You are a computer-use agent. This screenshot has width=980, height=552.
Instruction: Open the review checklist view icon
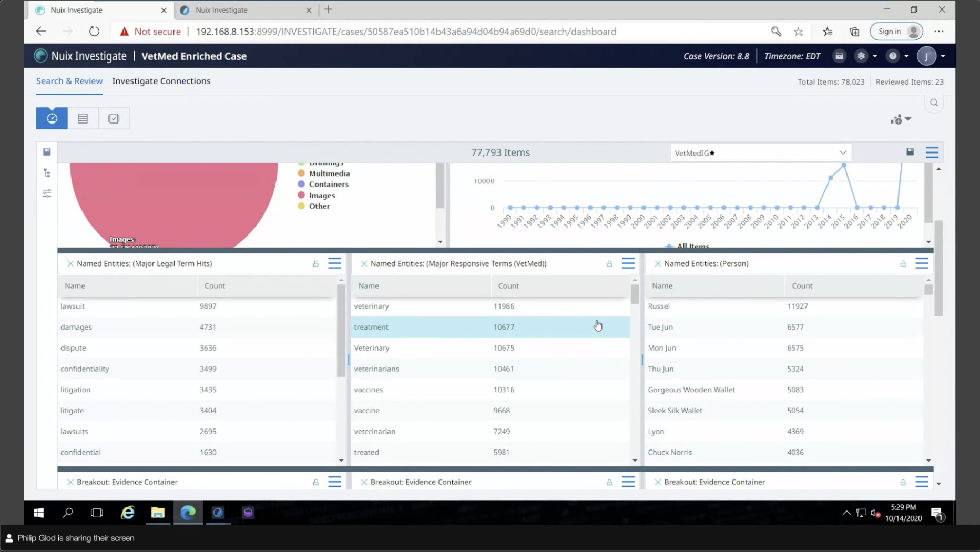click(x=114, y=118)
